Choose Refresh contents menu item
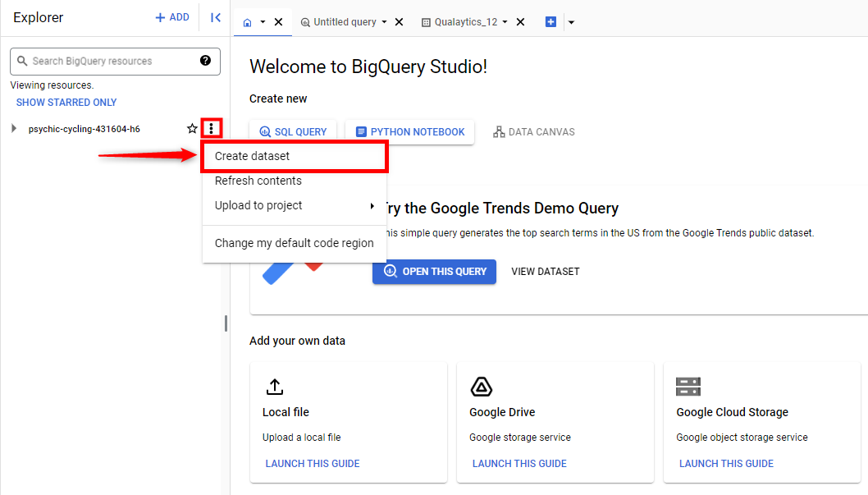The image size is (868, 495). click(x=258, y=181)
